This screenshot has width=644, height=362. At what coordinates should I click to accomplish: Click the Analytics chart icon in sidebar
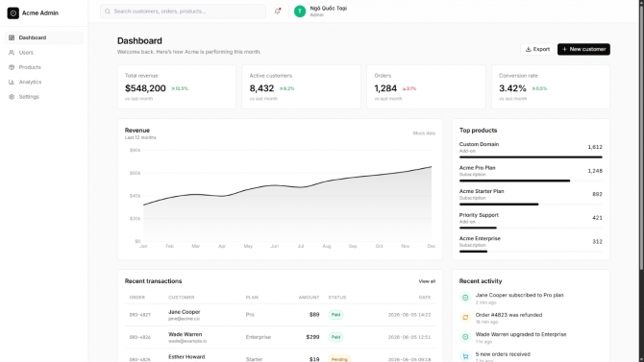point(12,82)
